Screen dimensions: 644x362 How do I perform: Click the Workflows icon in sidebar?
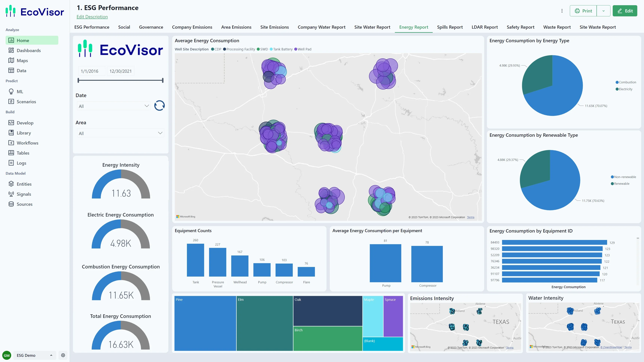pyautogui.click(x=11, y=143)
